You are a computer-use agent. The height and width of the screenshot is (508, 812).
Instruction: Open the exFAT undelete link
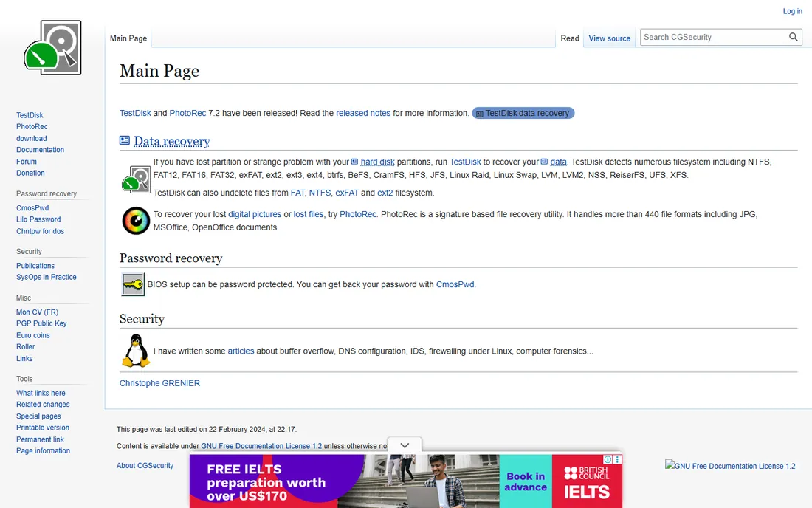(347, 193)
